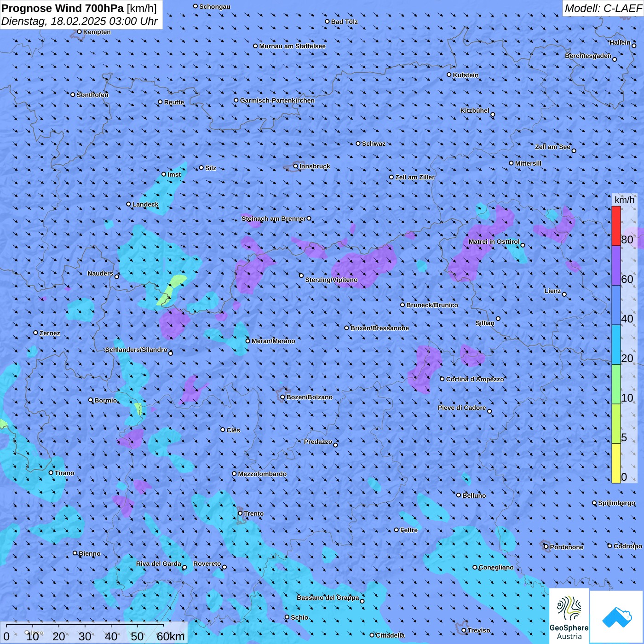The height and width of the screenshot is (644, 644).
Task: Click the 'Modell: C-LAEF' label
Action: click(603, 8)
